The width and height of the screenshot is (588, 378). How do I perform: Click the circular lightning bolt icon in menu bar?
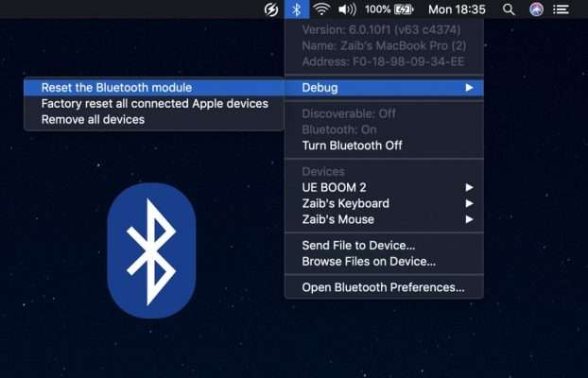click(270, 9)
